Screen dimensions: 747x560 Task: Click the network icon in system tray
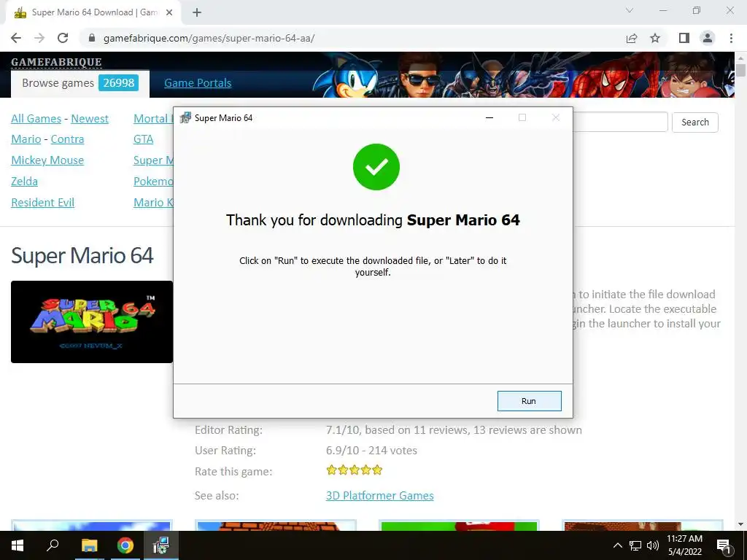tap(635, 545)
